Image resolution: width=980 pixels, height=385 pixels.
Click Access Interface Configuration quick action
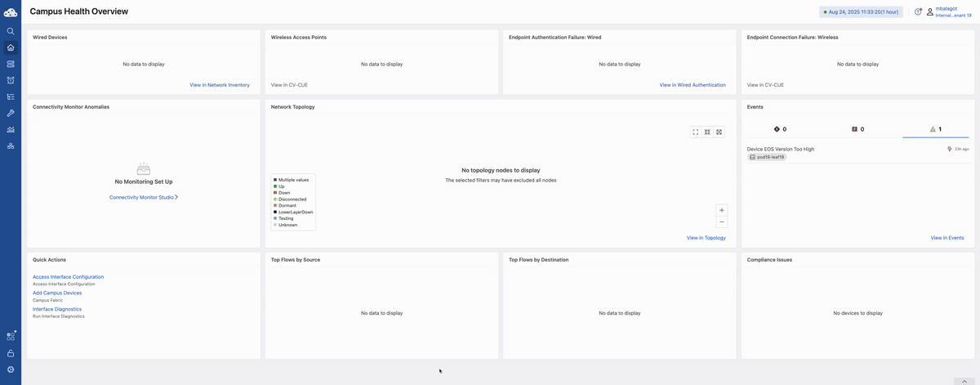coord(68,277)
